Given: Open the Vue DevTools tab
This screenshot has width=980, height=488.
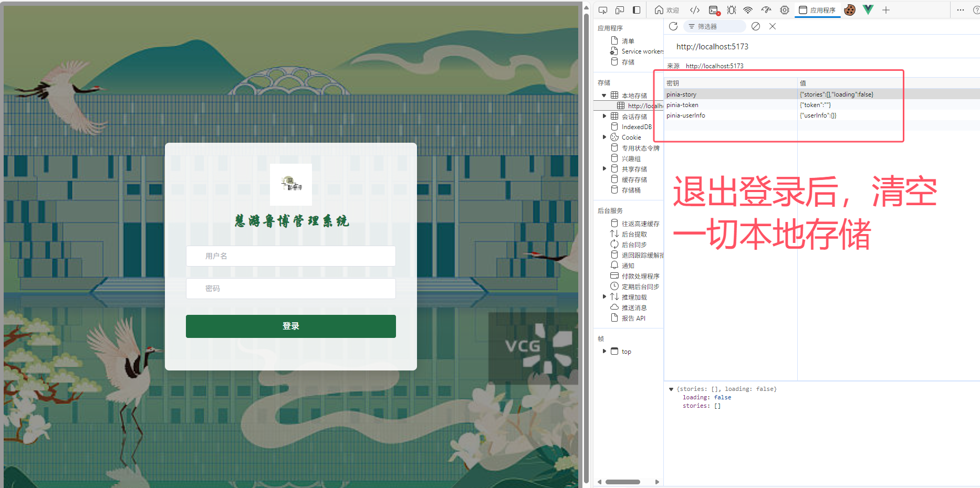Looking at the screenshot, I should point(868,10).
